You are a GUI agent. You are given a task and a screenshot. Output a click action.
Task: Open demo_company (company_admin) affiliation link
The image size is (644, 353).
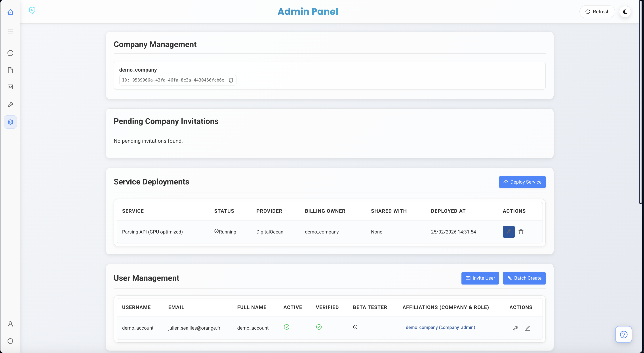tap(440, 327)
